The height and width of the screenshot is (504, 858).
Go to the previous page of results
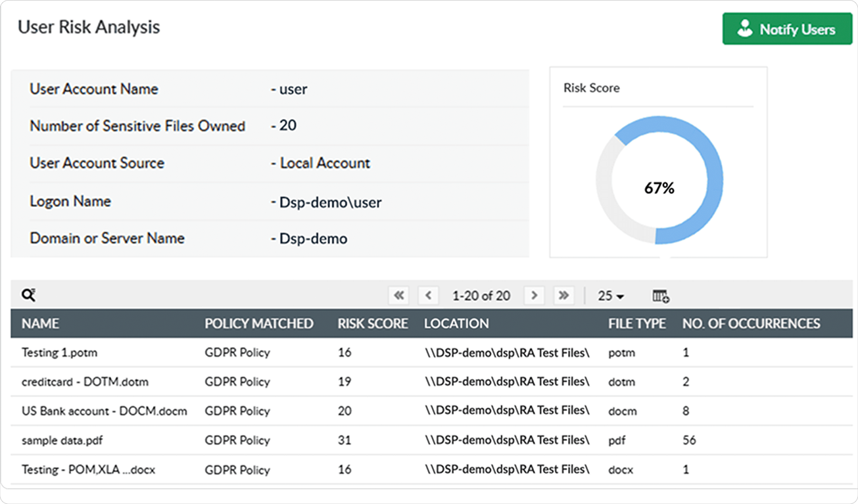[x=428, y=296]
